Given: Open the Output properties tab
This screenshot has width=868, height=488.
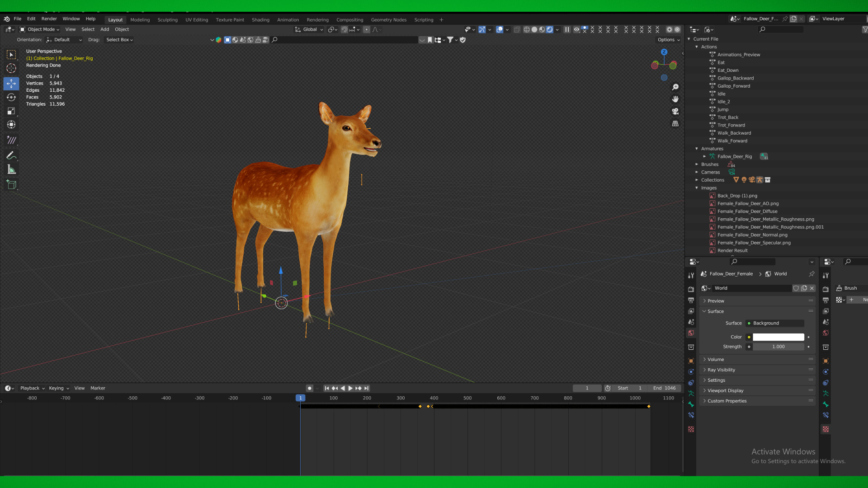Looking at the screenshot, I should 691,300.
